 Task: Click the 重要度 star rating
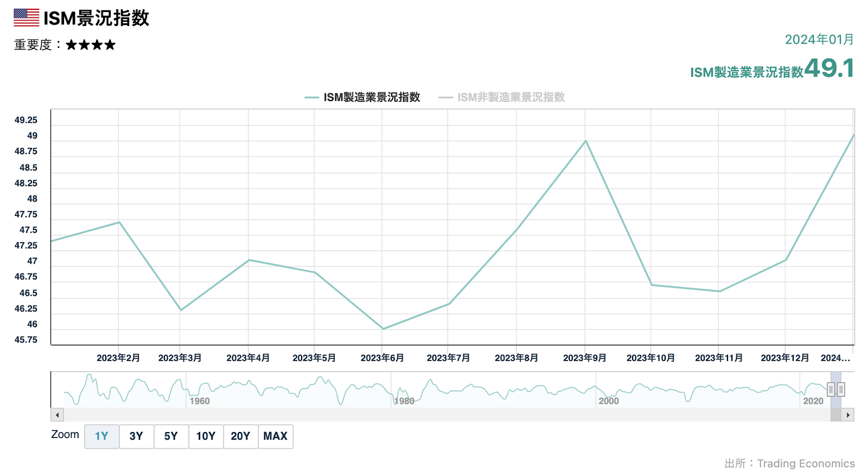pyautogui.click(x=91, y=45)
